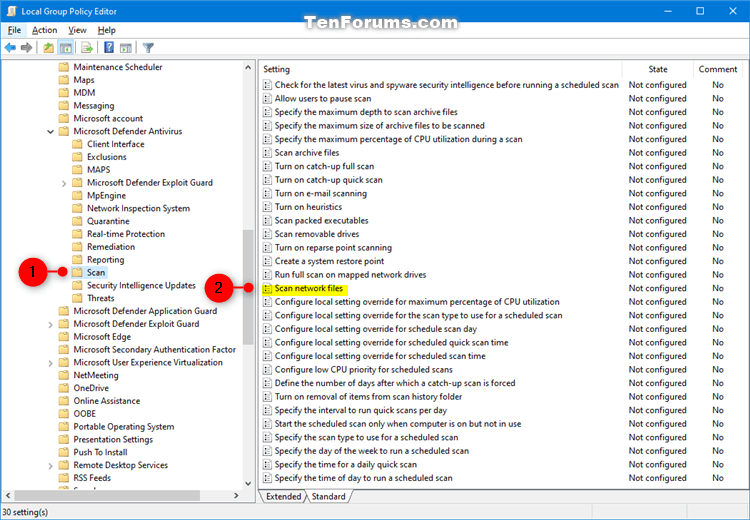750x520 pixels.
Task: Select the Reporting tree item
Action: click(x=105, y=260)
